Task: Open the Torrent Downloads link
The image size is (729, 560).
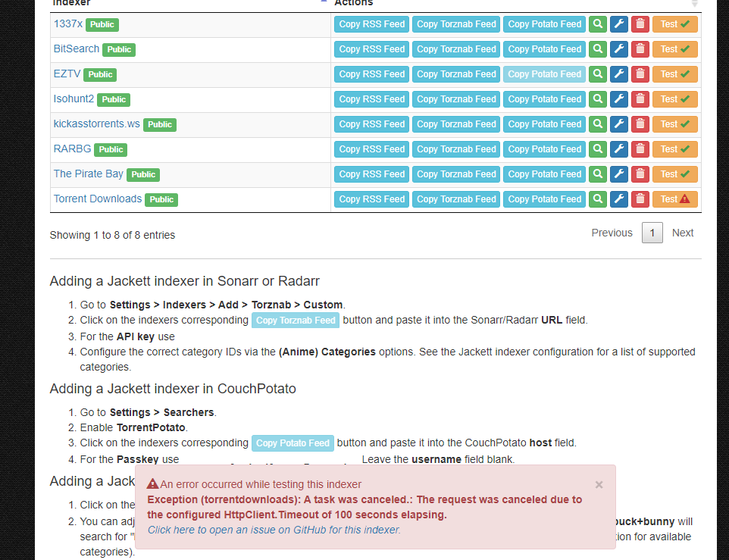Action: tap(98, 199)
